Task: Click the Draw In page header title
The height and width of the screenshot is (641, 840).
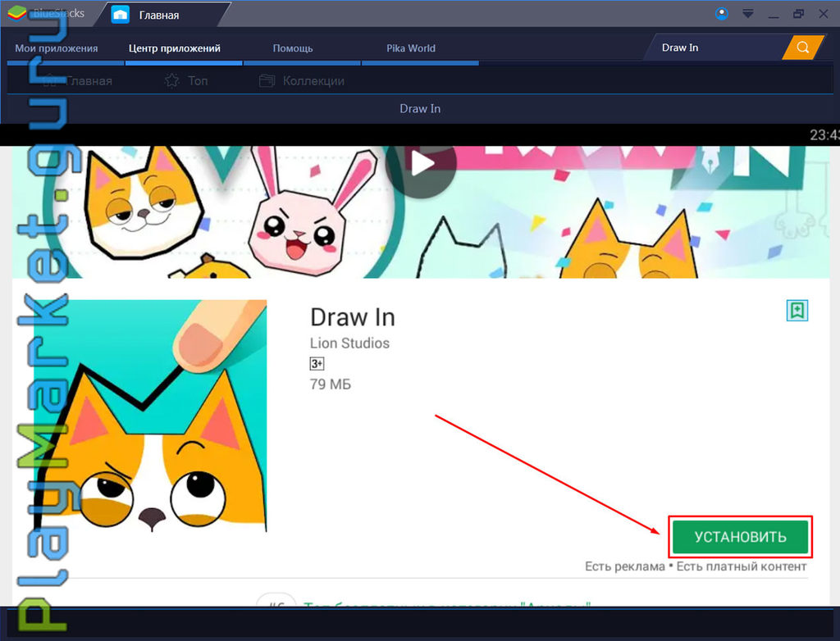Action: [x=420, y=109]
